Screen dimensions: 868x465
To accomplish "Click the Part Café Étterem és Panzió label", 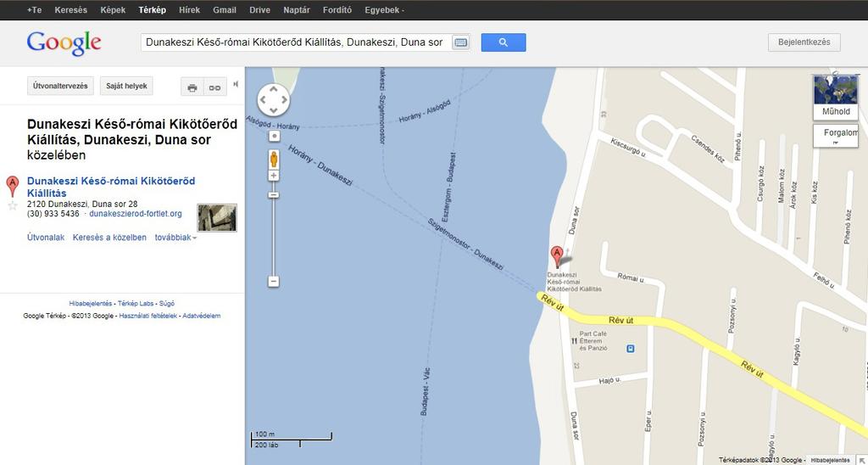I will tap(593, 341).
